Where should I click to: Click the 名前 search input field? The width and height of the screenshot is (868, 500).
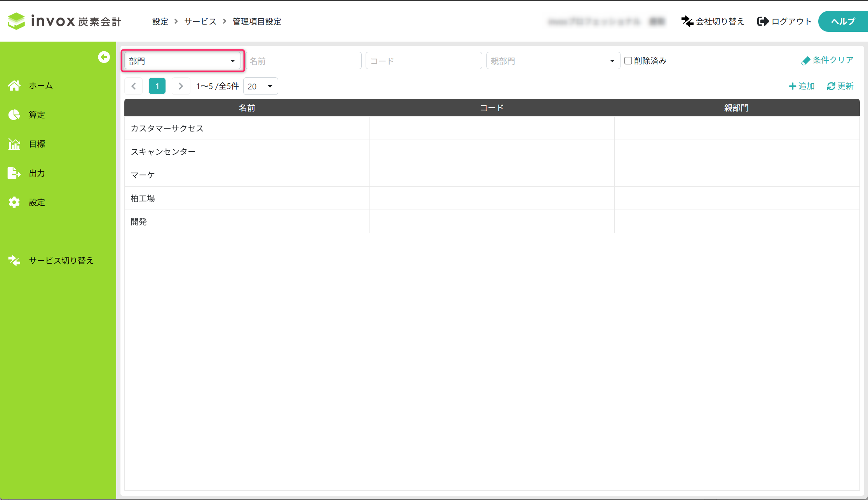pyautogui.click(x=303, y=61)
